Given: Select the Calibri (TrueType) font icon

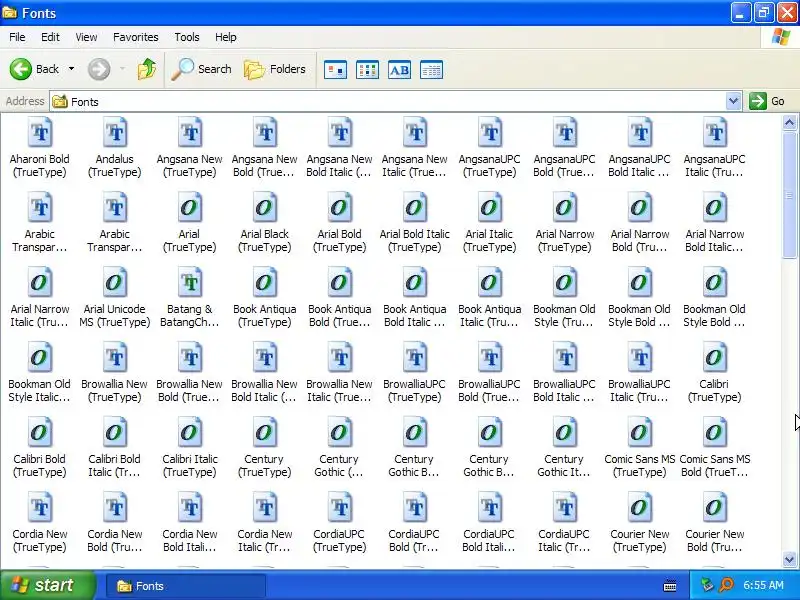Looking at the screenshot, I should tap(715, 358).
